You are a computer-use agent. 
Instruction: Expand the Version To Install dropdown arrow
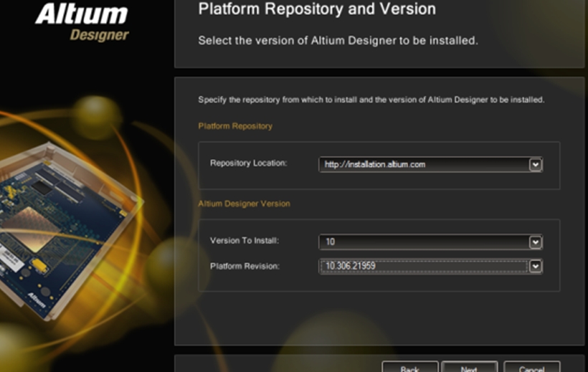click(536, 242)
